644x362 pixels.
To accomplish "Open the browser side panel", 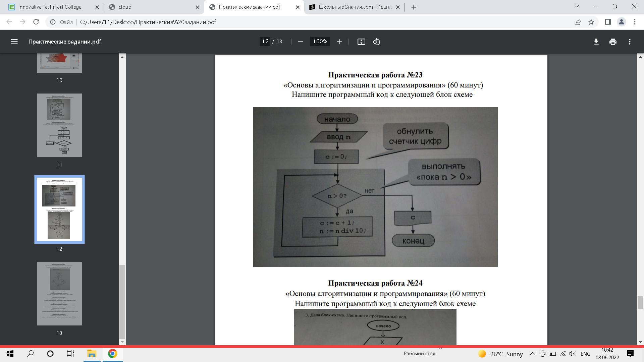I will click(x=608, y=22).
